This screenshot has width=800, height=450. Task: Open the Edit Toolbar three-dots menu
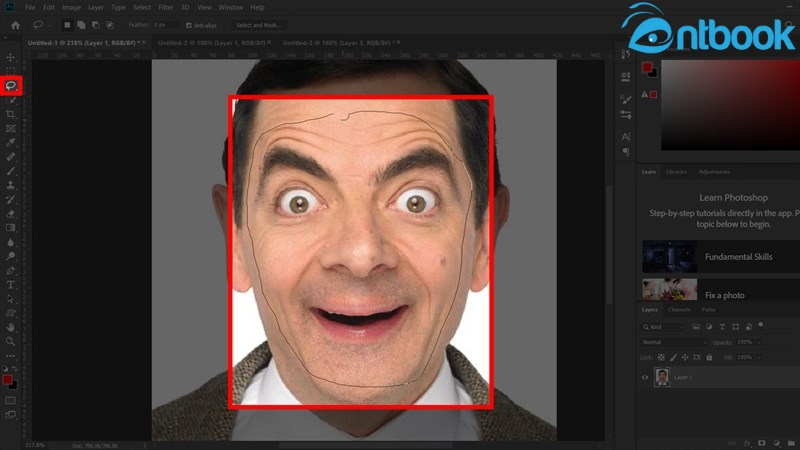pos(10,356)
